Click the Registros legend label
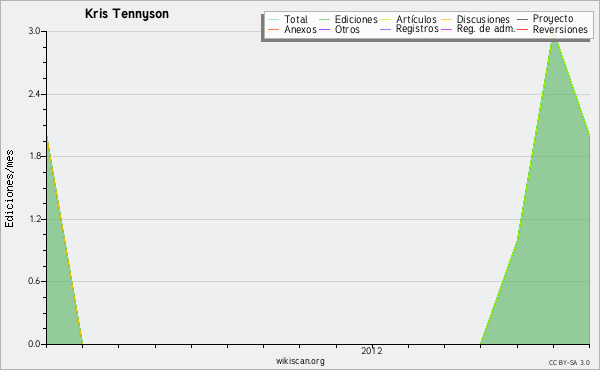This screenshot has width=600, height=370. tap(417, 29)
